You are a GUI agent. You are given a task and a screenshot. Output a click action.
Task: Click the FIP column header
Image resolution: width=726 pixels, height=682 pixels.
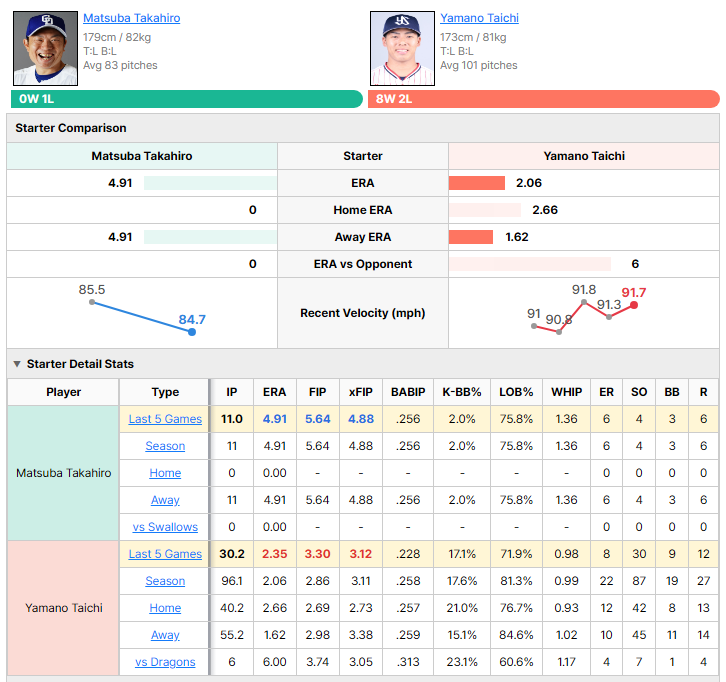tap(318, 392)
